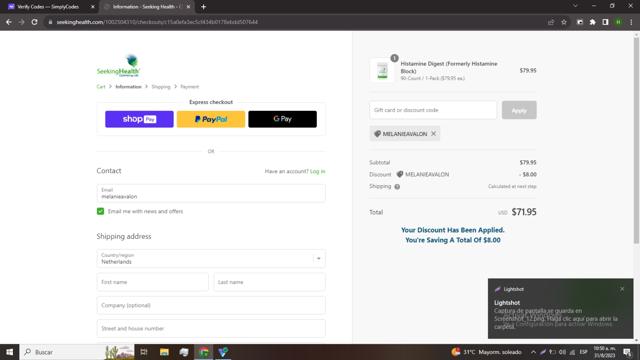Viewport: 640px width, 360px height.
Task: Click the Information breadcrumb step
Action: [128, 87]
